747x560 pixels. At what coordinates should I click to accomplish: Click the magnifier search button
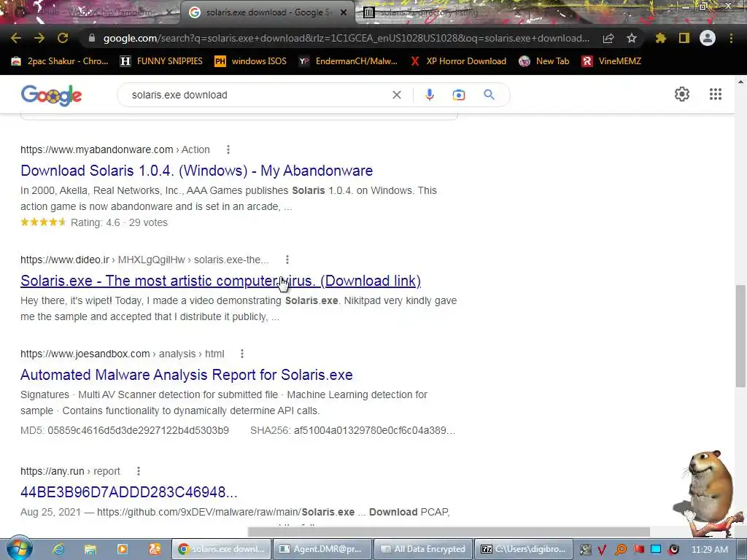click(489, 95)
